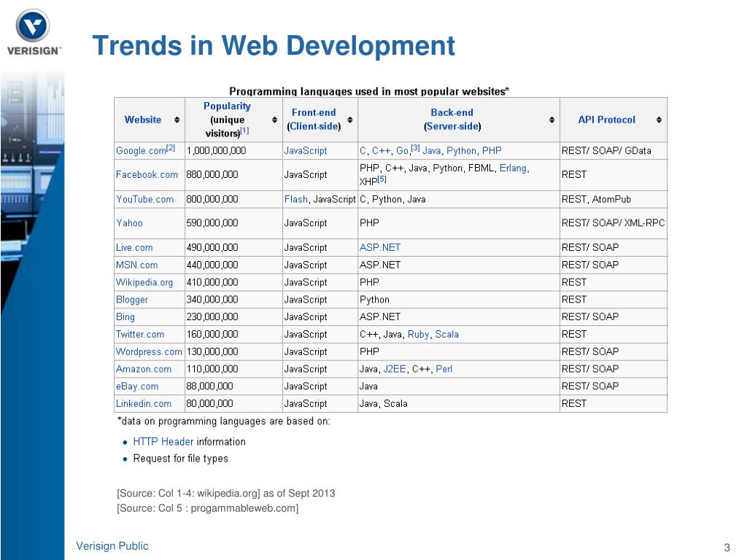
Task: Open the Front-end header link
Action: [x=314, y=113]
